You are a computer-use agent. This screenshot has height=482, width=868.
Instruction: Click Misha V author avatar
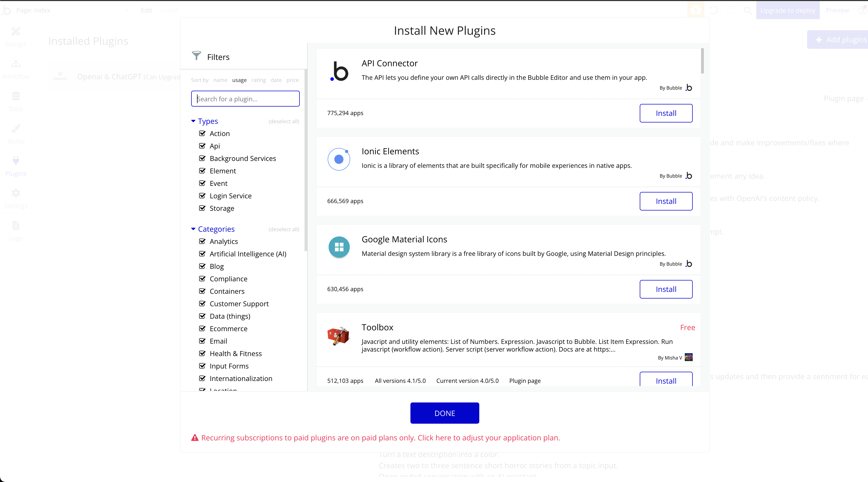tap(688, 357)
